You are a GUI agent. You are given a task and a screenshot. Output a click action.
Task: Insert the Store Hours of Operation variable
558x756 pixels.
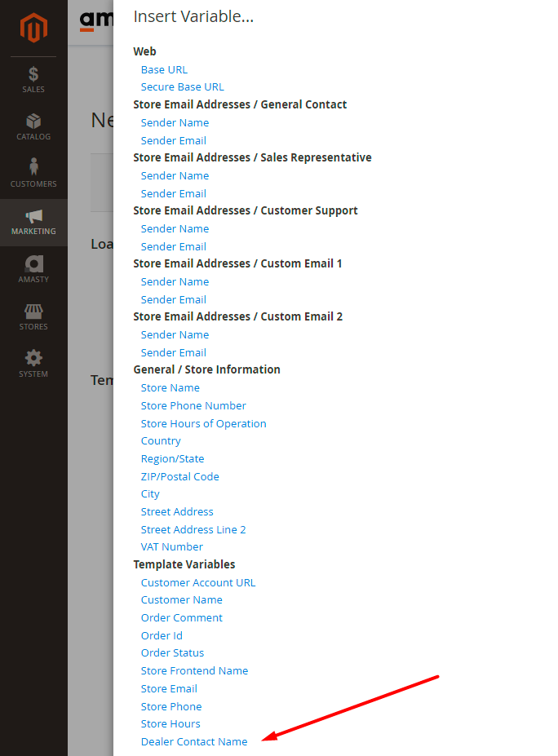click(203, 423)
